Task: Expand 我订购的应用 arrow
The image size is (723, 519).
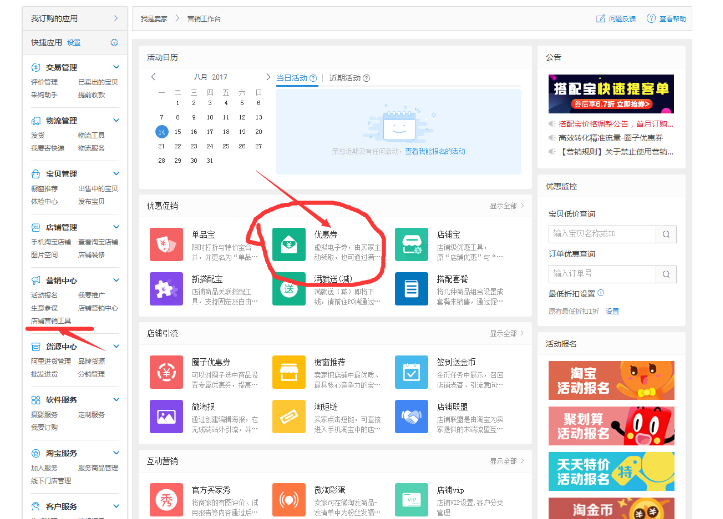Action: pos(116,18)
